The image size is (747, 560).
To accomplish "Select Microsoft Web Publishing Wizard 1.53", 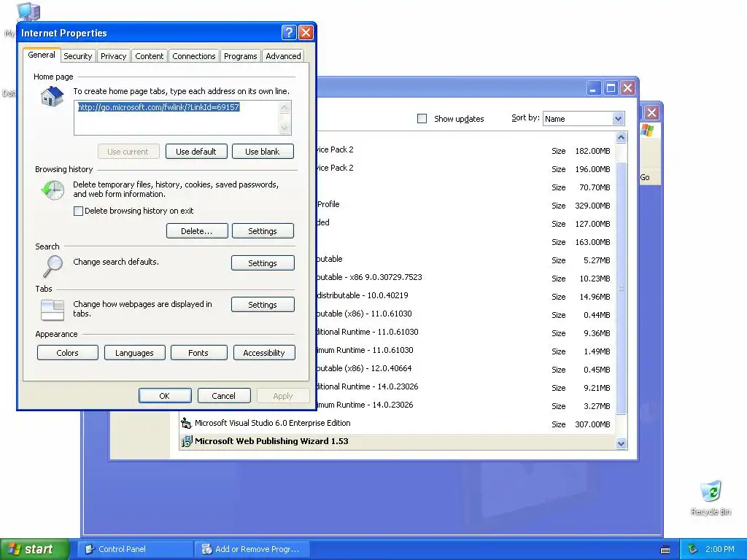I will pos(396,441).
